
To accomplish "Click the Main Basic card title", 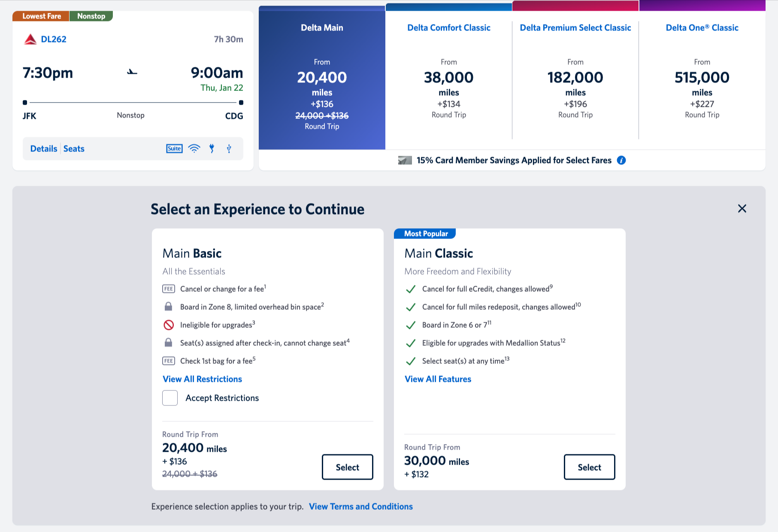I will pyautogui.click(x=192, y=253).
